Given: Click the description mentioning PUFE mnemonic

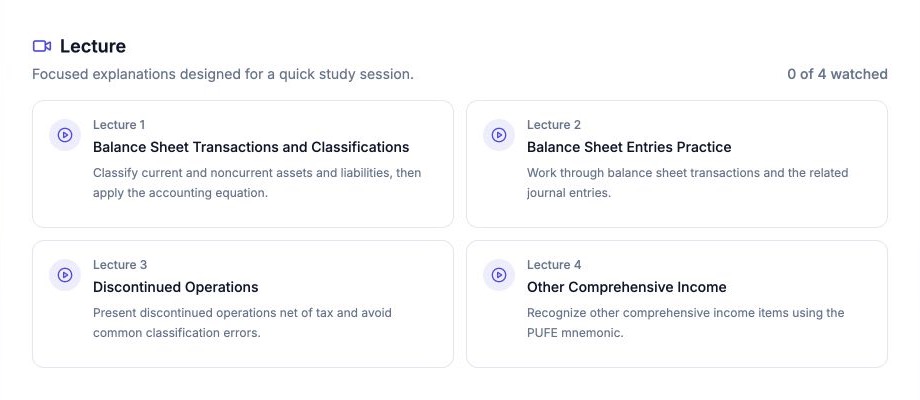Looking at the screenshot, I should (x=685, y=323).
